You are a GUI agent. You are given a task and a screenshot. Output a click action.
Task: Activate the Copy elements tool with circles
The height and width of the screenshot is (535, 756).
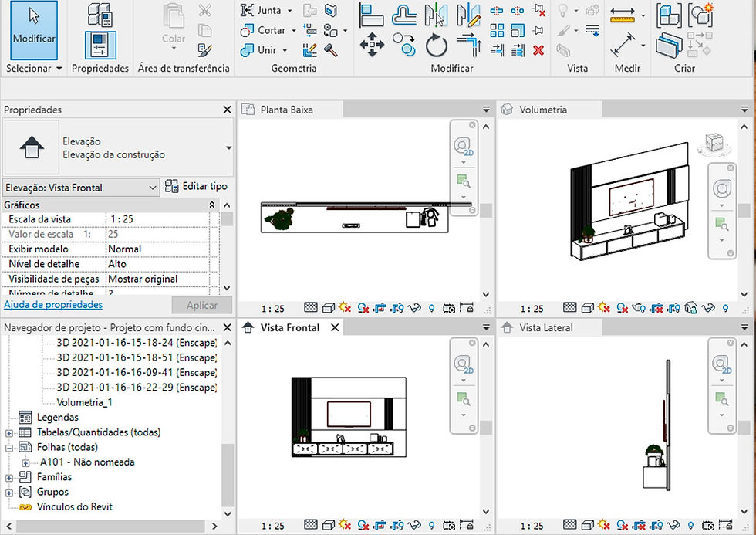[x=404, y=45]
